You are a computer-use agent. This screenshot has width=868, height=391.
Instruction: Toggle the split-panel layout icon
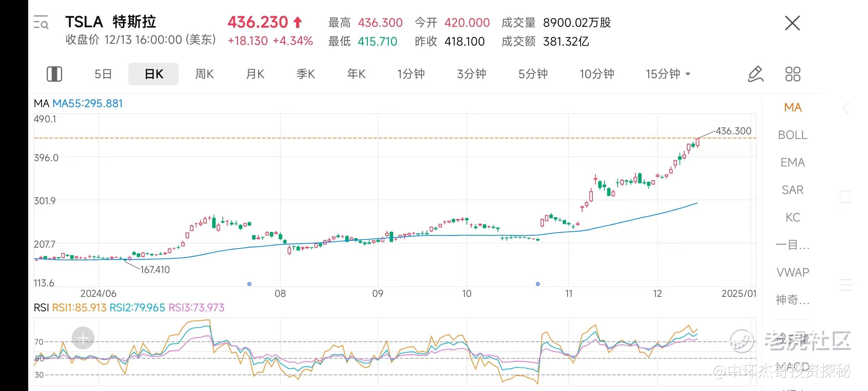[54, 74]
